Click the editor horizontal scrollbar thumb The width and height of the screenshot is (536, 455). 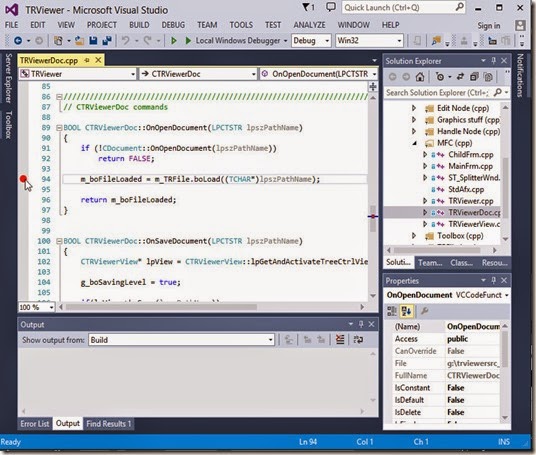tap(161, 307)
